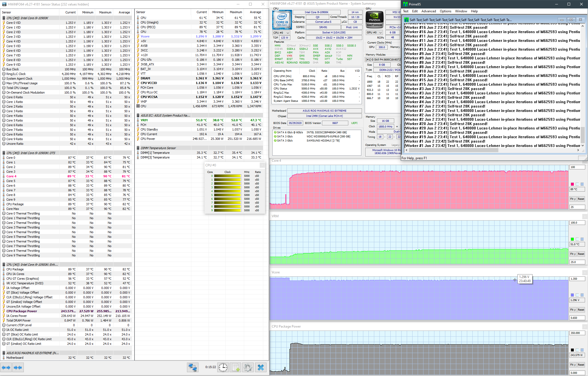
Task: Click the clock reset timer icon
Action: 223,368
